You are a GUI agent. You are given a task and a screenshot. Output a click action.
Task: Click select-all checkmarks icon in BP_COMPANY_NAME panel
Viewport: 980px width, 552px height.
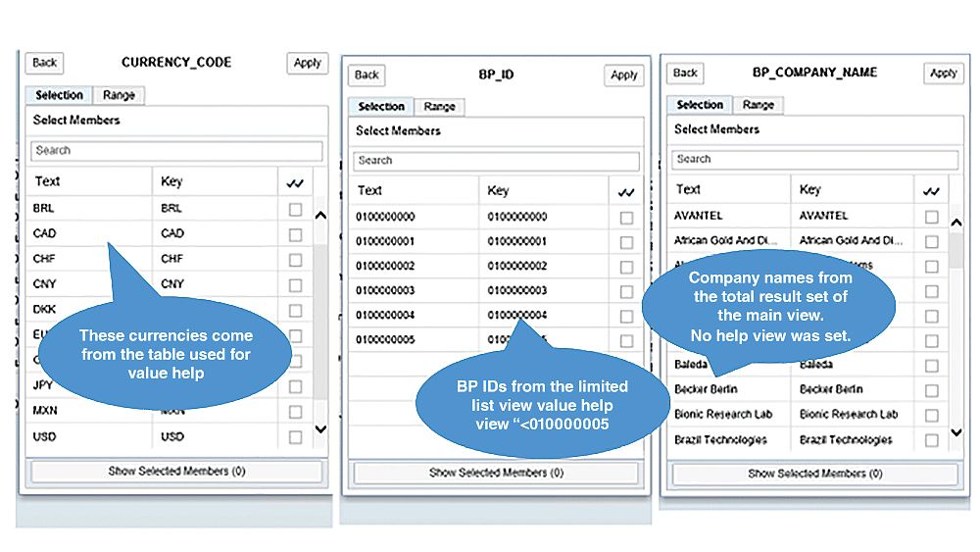[x=931, y=191]
